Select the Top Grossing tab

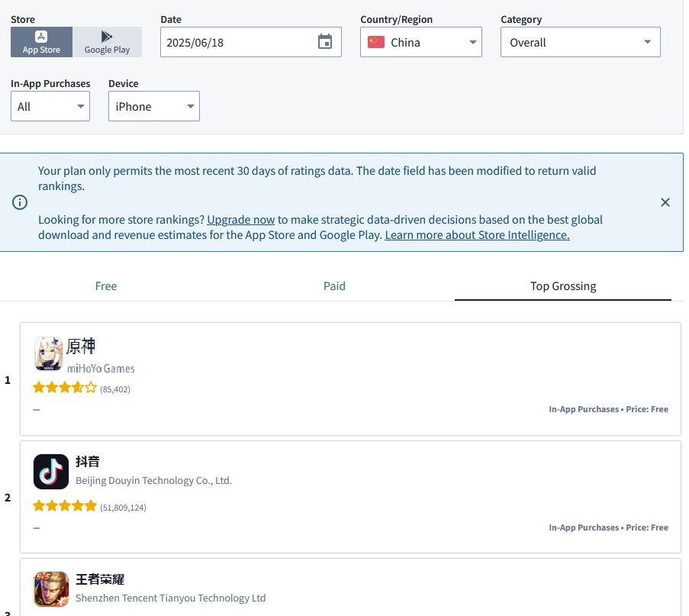tap(563, 286)
